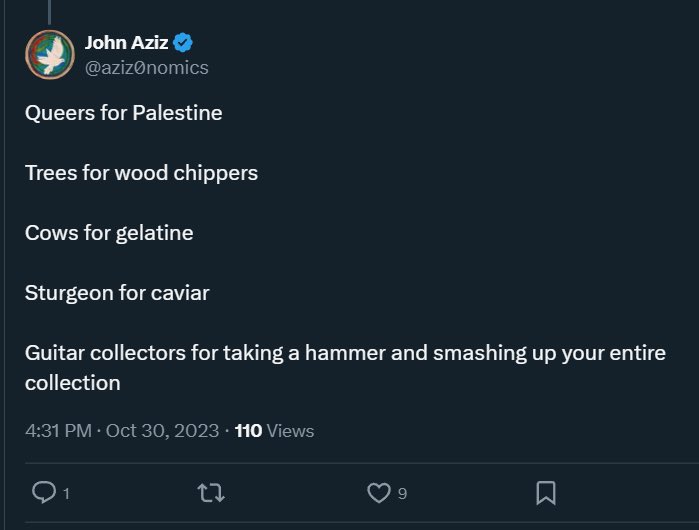Click the 'Trees for wood chippers' line
This screenshot has width=699, height=530.
141,173
